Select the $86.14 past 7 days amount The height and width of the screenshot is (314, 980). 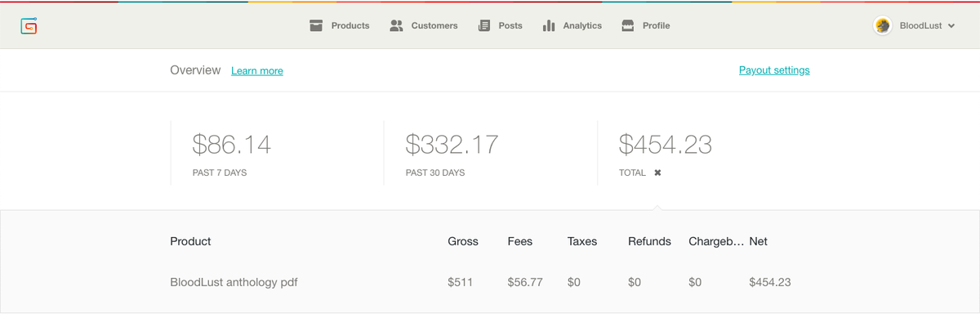point(232,145)
